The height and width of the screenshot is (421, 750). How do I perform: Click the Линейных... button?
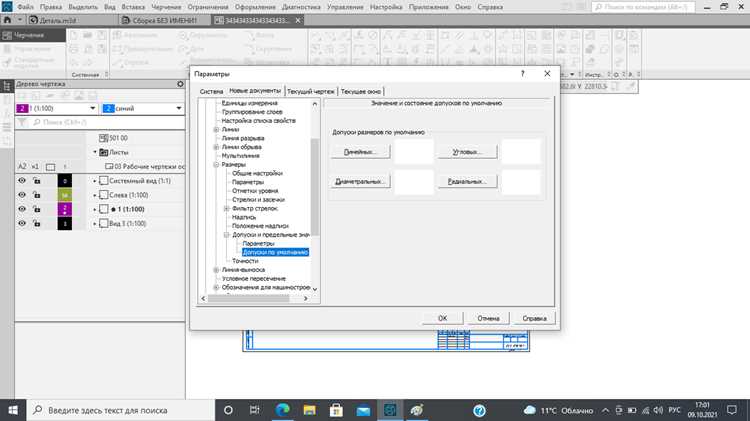click(360, 152)
